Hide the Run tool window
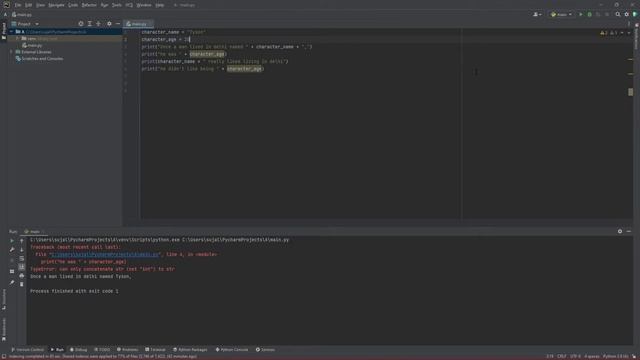This screenshot has width=640, height=360. tap(629, 231)
